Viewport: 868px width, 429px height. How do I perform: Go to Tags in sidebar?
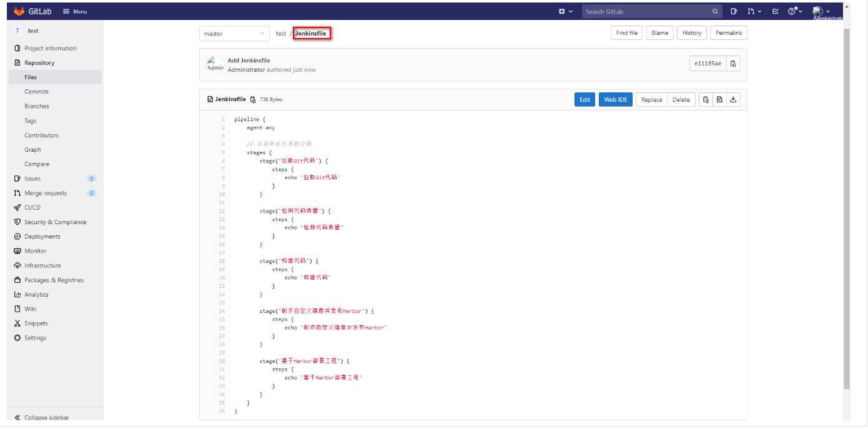[31, 121]
